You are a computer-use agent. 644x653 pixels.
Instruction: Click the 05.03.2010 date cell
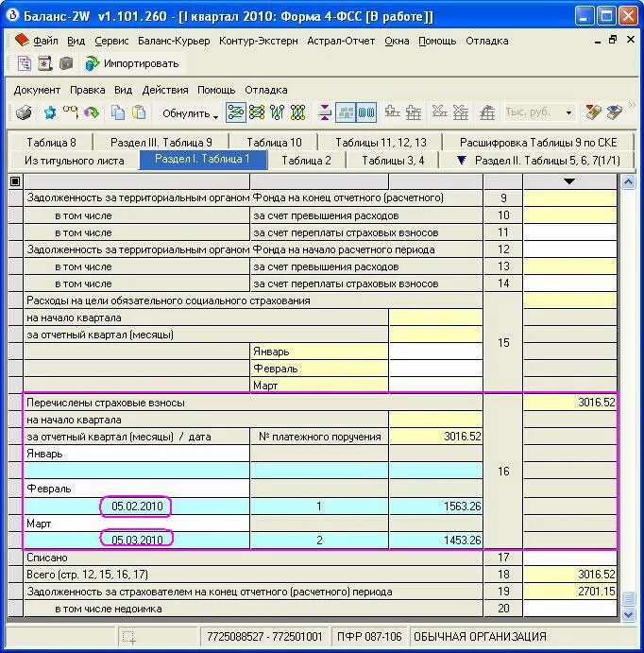(x=137, y=541)
